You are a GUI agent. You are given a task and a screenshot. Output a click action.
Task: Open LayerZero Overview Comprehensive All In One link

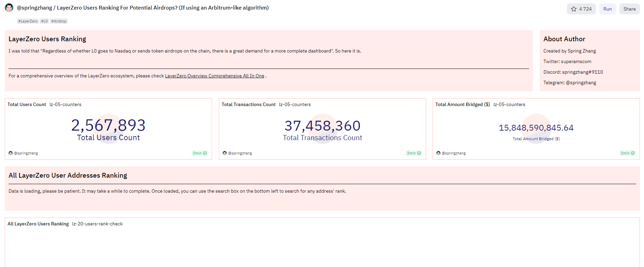tap(214, 76)
